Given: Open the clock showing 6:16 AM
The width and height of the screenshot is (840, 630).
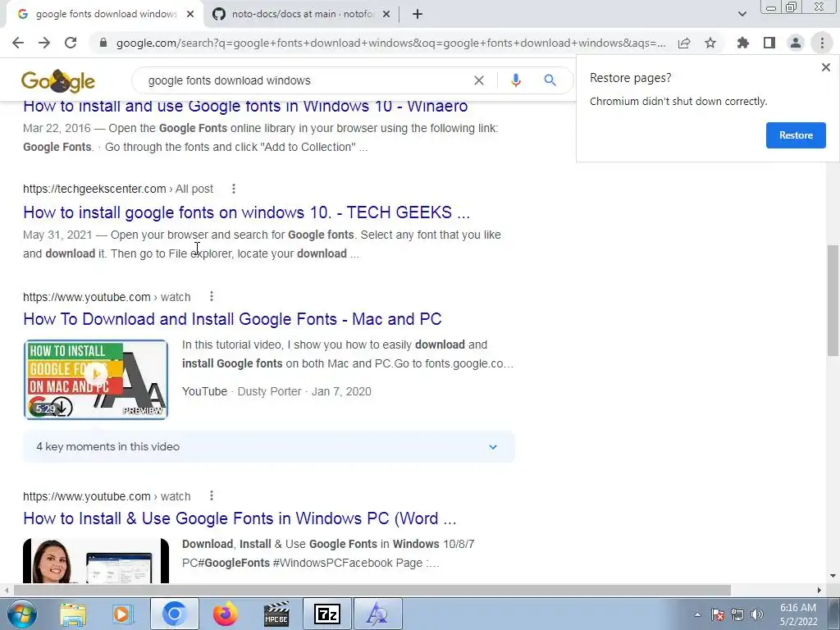Looking at the screenshot, I should [x=798, y=614].
